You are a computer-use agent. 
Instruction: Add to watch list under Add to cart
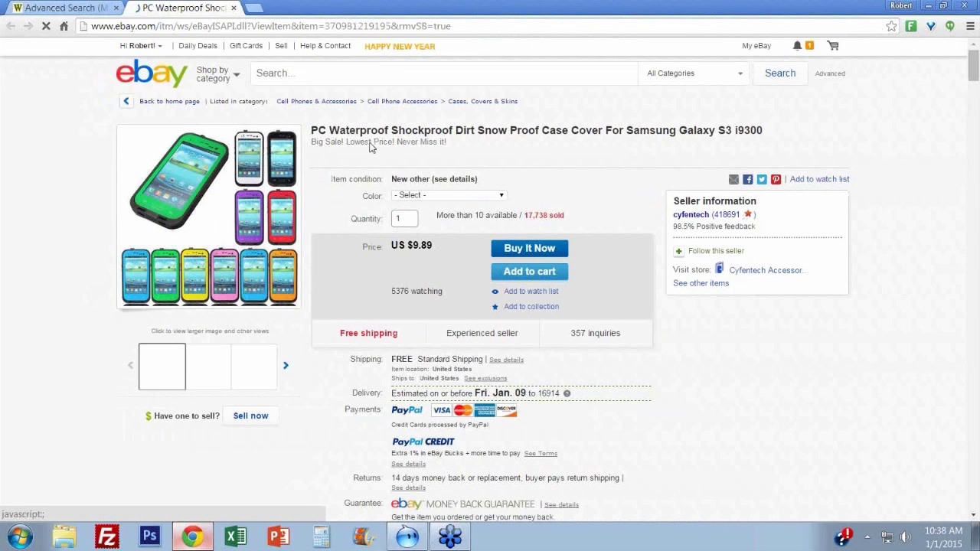tap(531, 291)
